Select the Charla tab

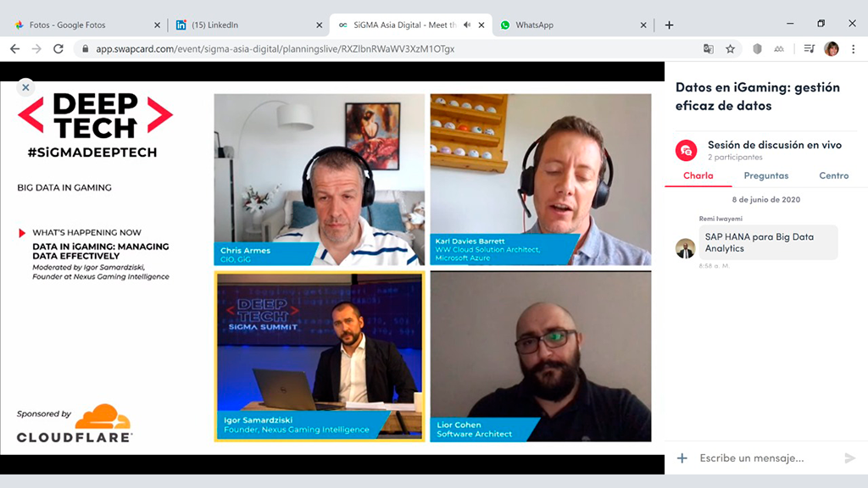click(698, 175)
